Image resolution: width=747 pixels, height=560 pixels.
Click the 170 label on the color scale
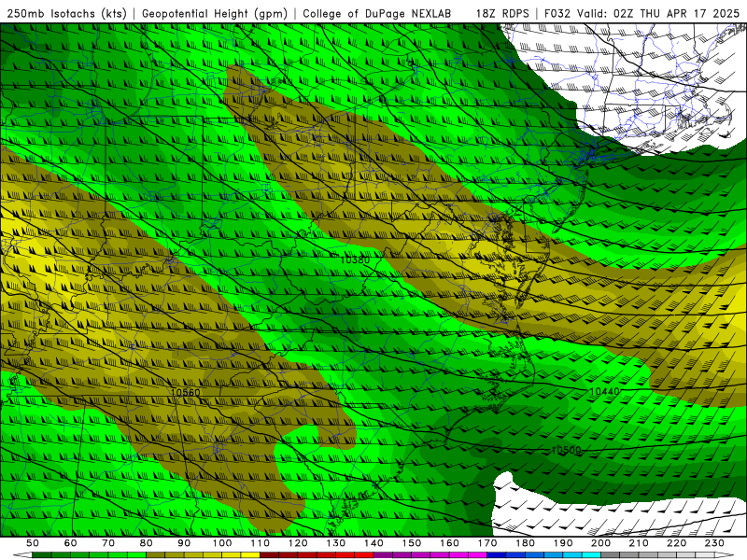pyautogui.click(x=486, y=543)
